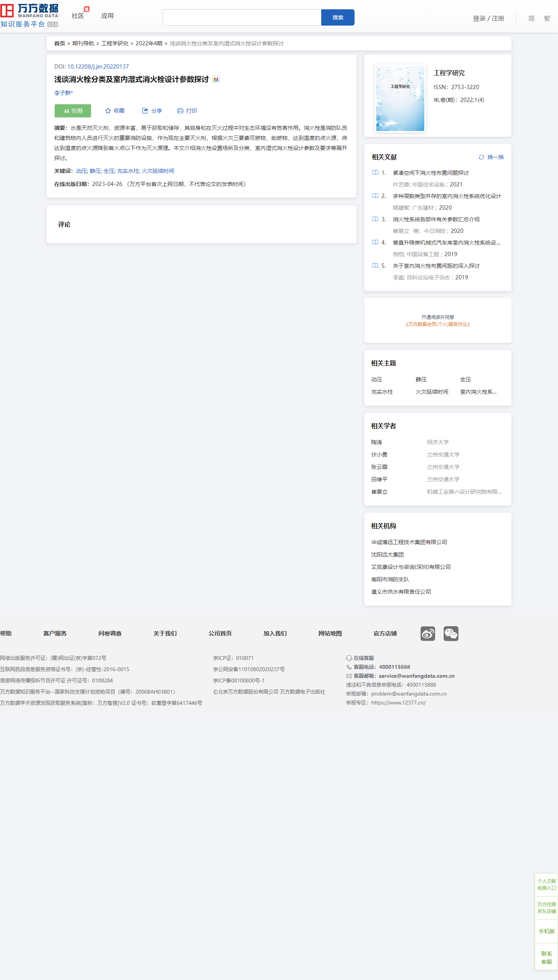Click keyword 充实水柱
Screen dimensions: 558x980
tap(128, 171)
